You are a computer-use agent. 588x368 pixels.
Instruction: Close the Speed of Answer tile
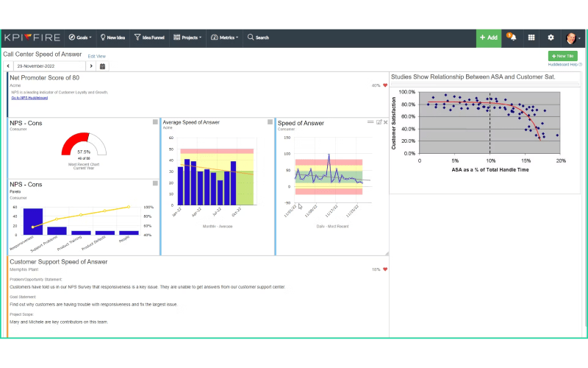click(x=386, y=122)
